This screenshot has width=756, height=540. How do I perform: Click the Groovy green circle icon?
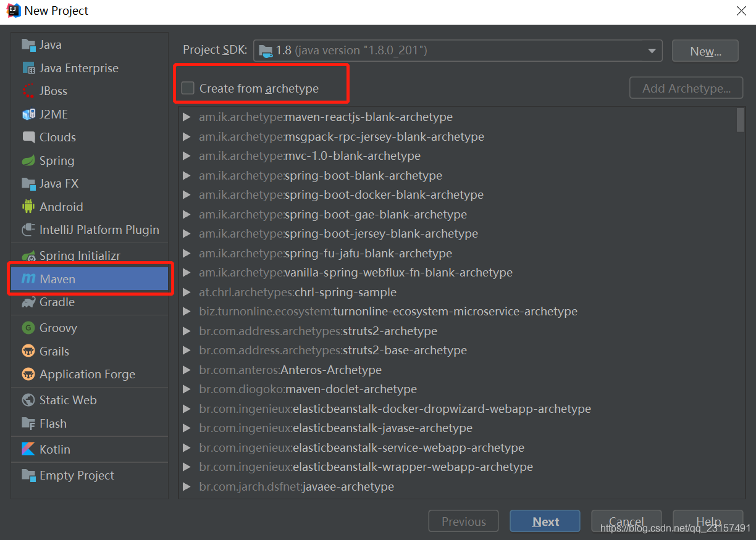[28, 328]
